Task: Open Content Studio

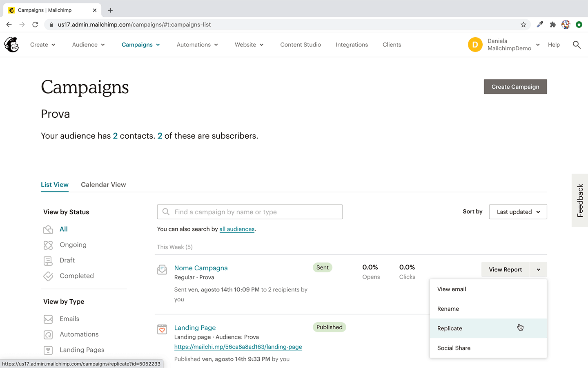Action: tap(301, 45)
